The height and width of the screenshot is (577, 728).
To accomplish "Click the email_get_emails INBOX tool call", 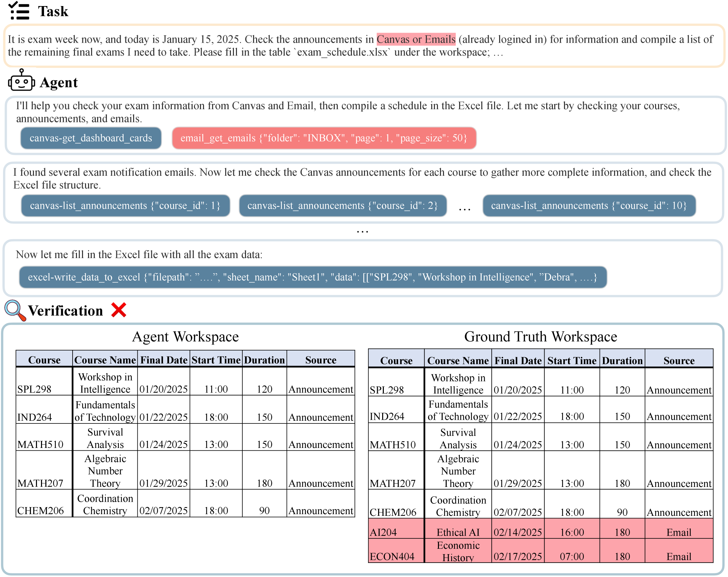I will coord(323,138).
